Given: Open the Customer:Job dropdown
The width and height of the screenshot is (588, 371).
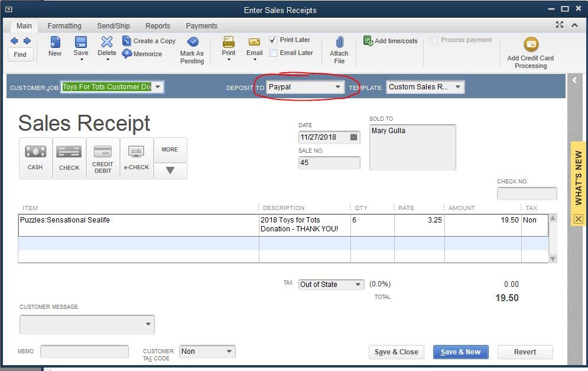Looking at the screenshot, I should click(158, 87).
